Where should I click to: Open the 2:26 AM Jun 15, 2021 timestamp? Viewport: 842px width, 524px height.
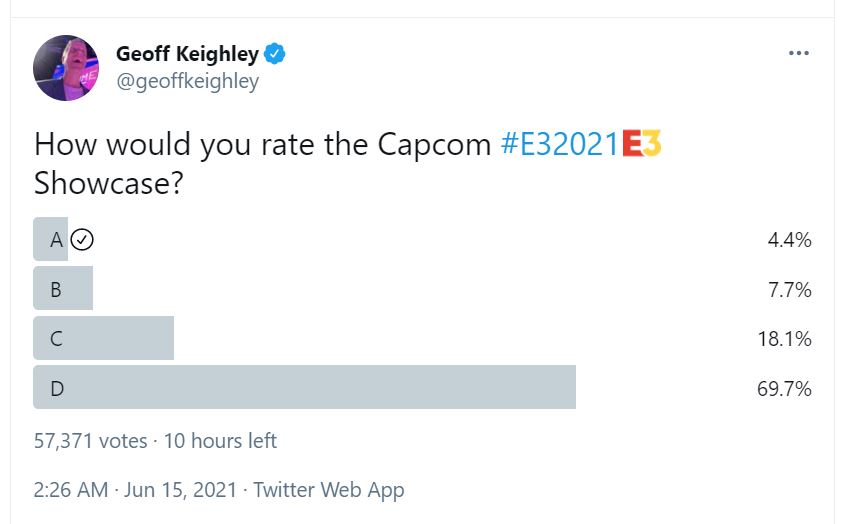[x=135, y=490]
